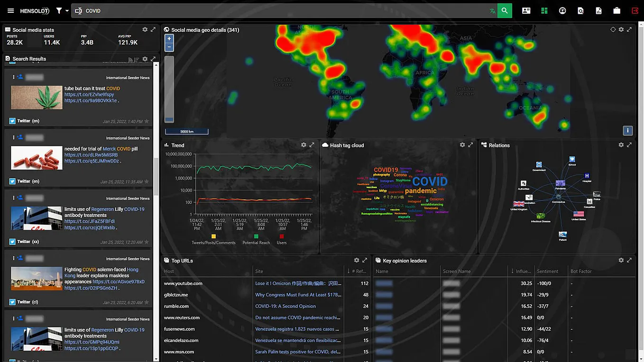Open the green dashboard grid icon
Image resolution: width=644 pixels, height=362 pixels.
point(544,10)
